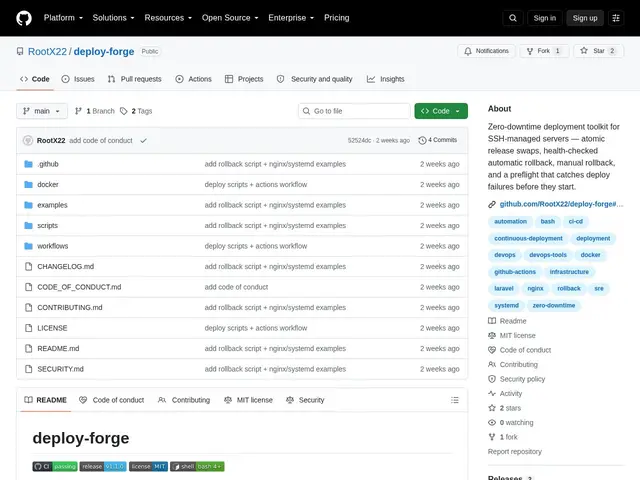Image resolution: width=640 pixels, height=480 pixels.
Task: Expand the Platform menu
Action: [x=63, y=18]
